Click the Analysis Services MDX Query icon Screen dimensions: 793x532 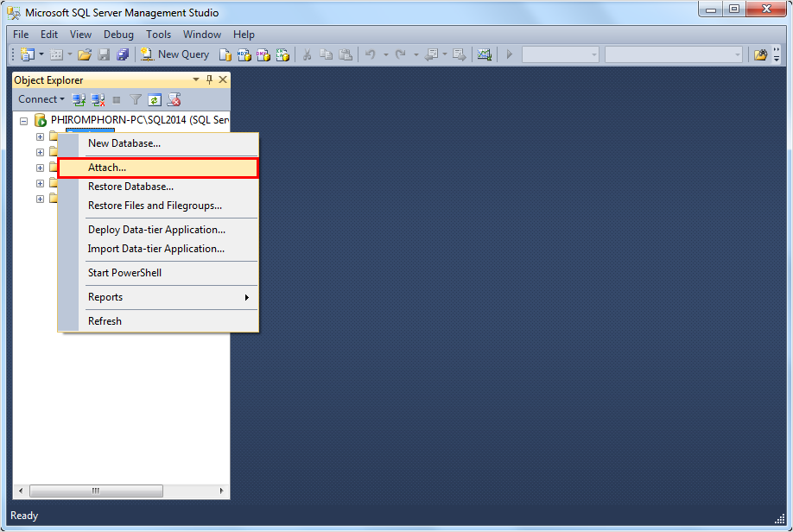pos(244,54)
